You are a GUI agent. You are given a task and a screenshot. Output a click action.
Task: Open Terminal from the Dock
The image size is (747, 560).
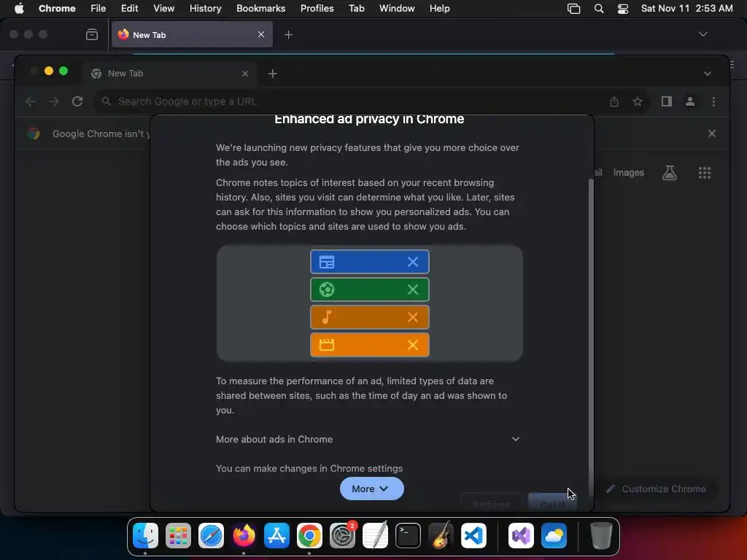point(409,536)
